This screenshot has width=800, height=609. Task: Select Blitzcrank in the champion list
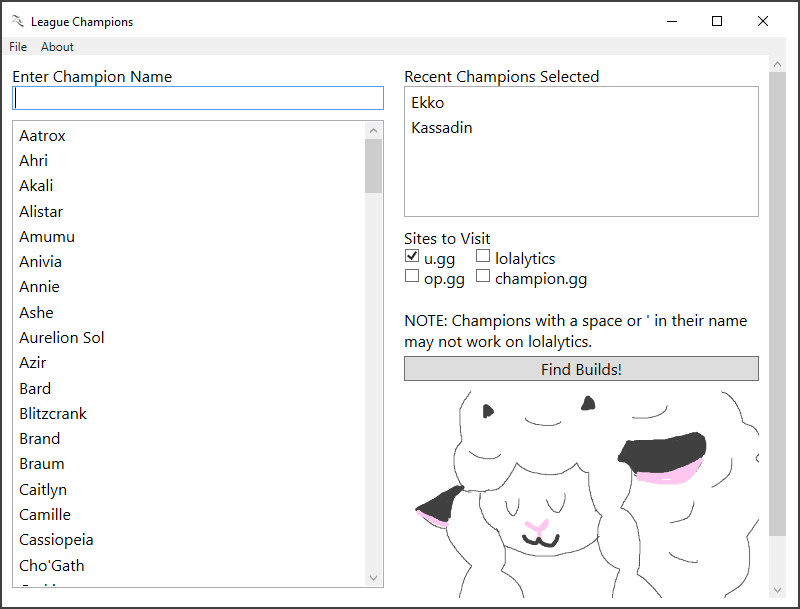pyautogui.click(x=189, y=413)
